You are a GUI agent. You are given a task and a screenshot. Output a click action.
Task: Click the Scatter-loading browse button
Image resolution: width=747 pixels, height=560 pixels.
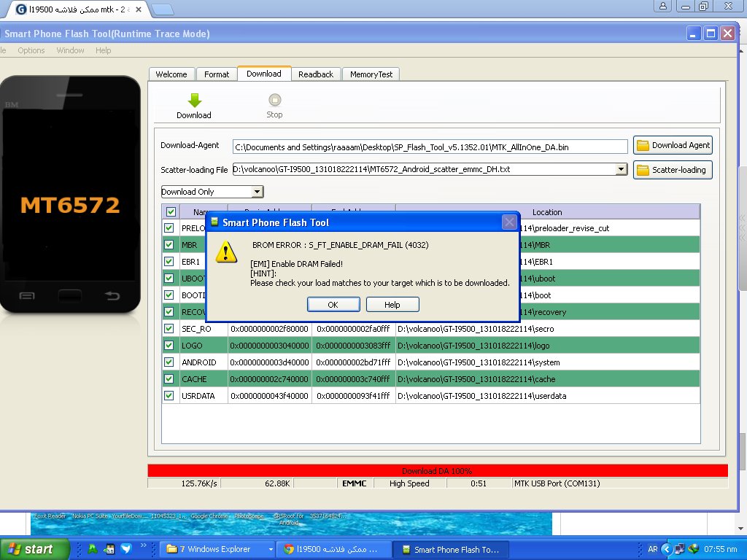click(x=673, y=170)
